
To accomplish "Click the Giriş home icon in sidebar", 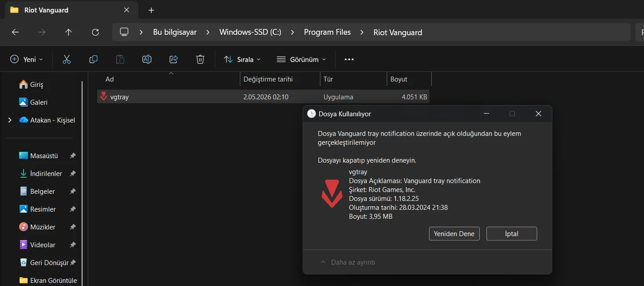I will (x=24, y=84).
